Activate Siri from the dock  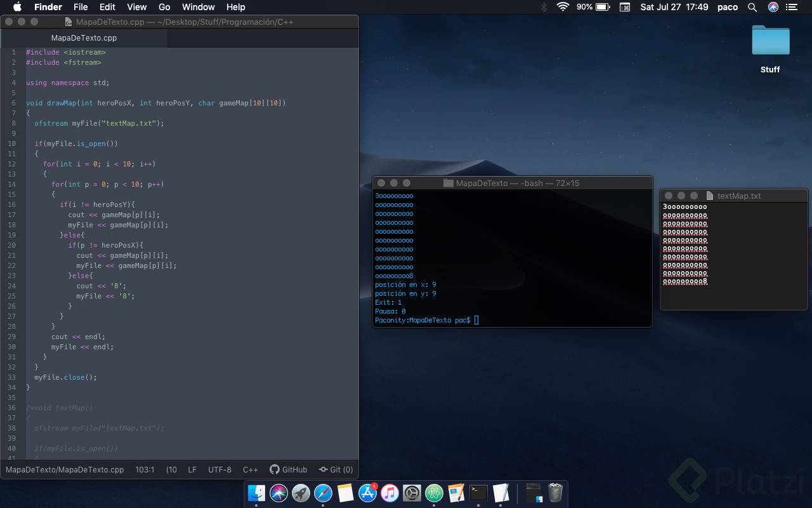pos(278,493)
